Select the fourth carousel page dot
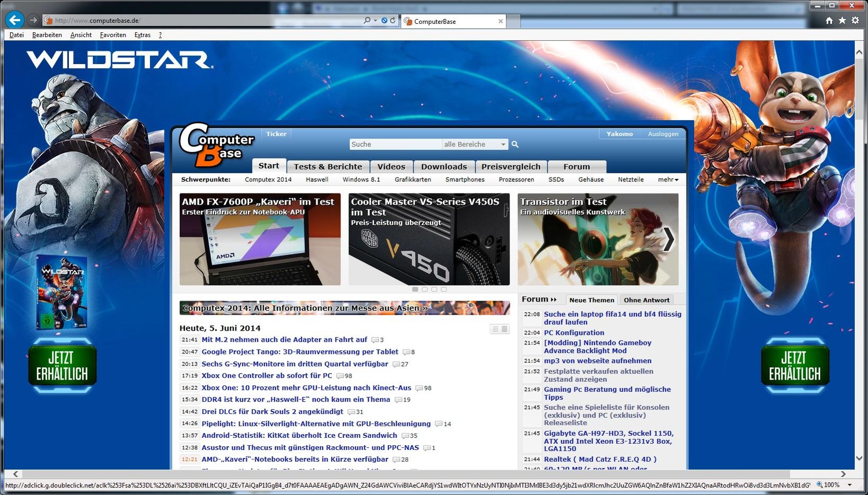The width and height of the screenshot is (868, 495). [444, 289]
